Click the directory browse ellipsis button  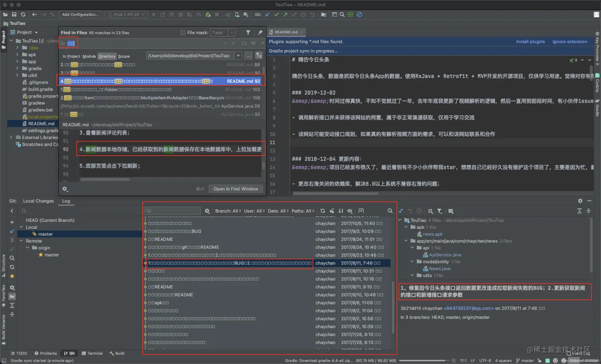(x=248, y=56)
